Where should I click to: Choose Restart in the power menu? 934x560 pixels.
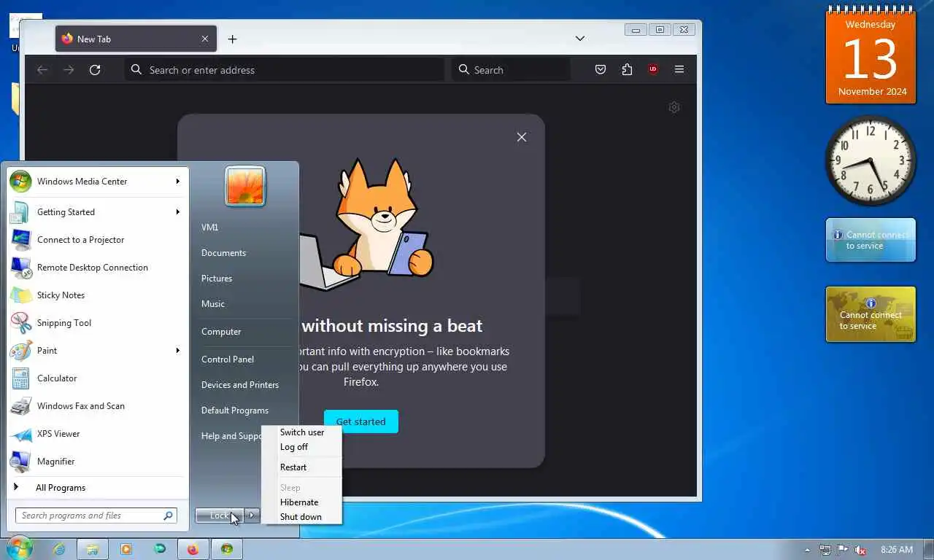pyautogui.click(x=302, y=467)
